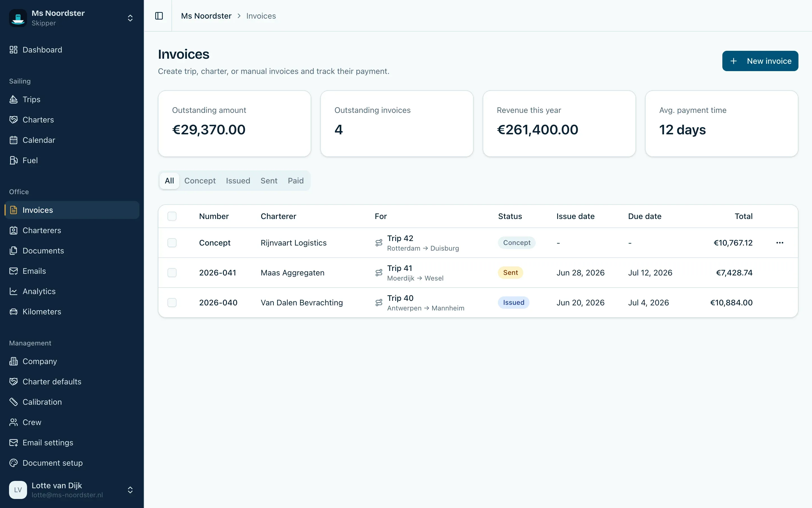
Task: Click the Issued status badge
Action: (513, 302)
